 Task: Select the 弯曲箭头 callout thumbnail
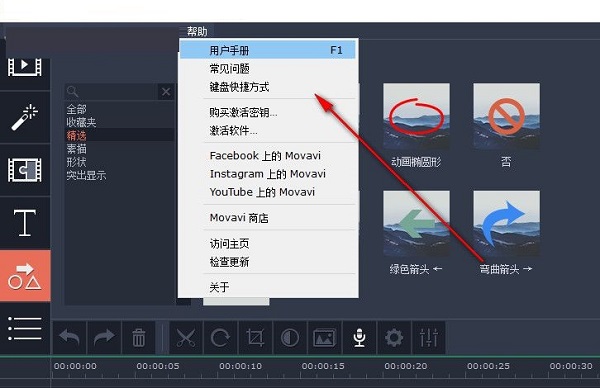pos(507,223)
